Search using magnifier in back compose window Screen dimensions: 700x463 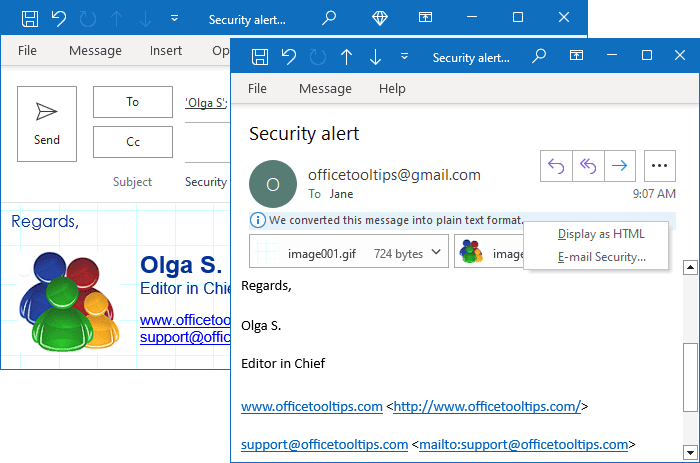(x=329, y=18)
